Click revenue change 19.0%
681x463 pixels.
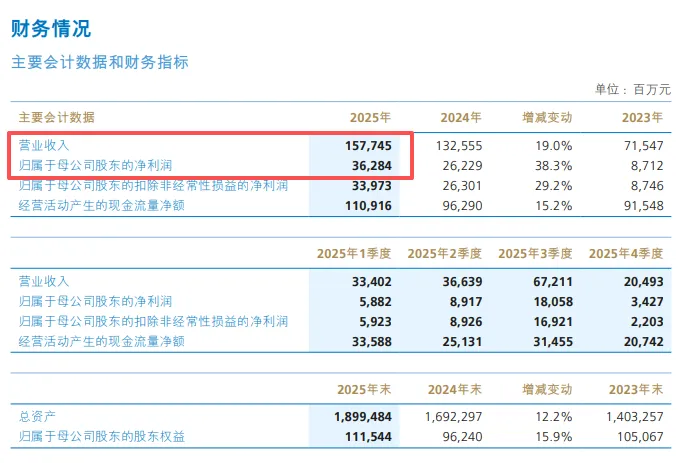pos(554,146)
